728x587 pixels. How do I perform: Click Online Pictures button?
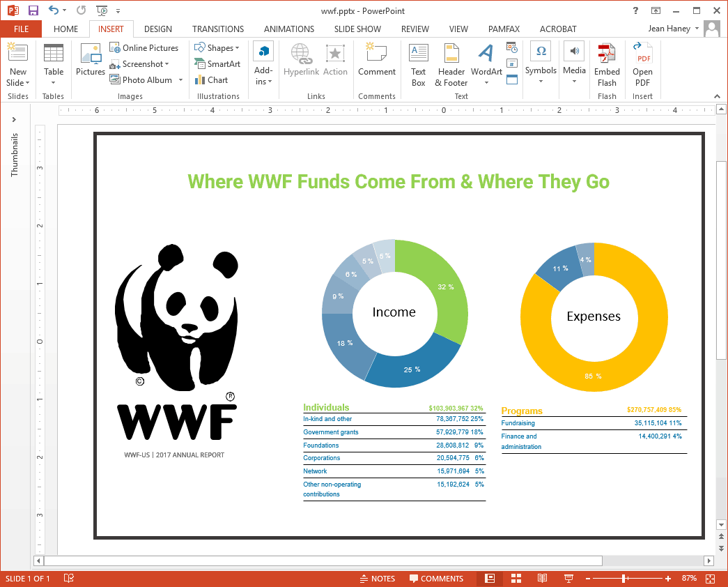pyautogui.click(x=144, y=48)
